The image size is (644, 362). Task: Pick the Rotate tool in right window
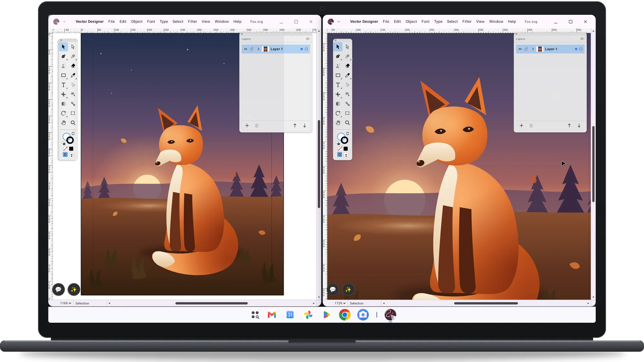click(338, 113)
